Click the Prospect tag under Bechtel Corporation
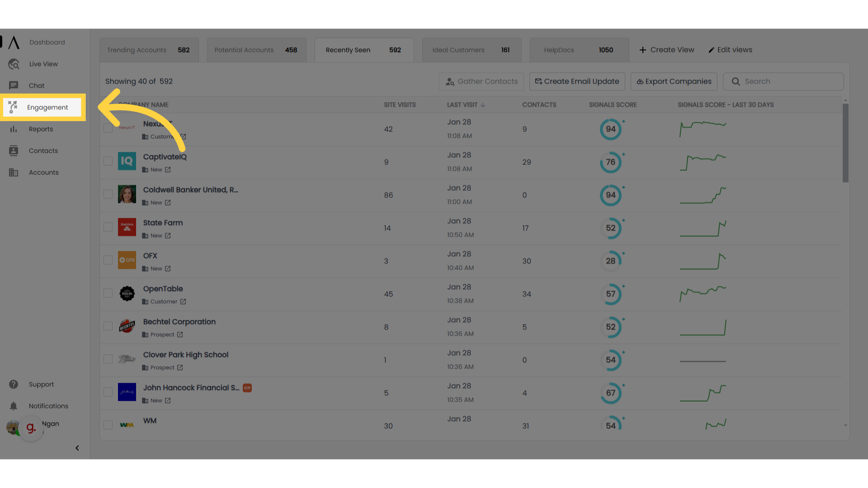The height and width of the screenshot is (488, 868). click(162, 335)
